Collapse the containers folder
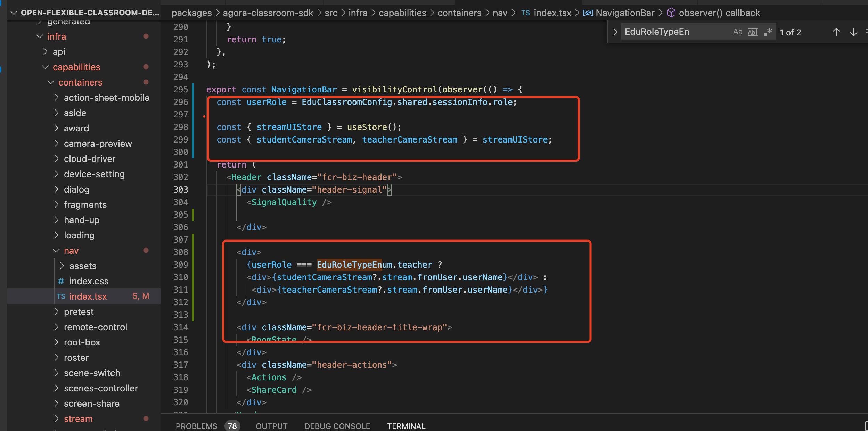The height and width of the screenshot is (431, 868). 51,82
